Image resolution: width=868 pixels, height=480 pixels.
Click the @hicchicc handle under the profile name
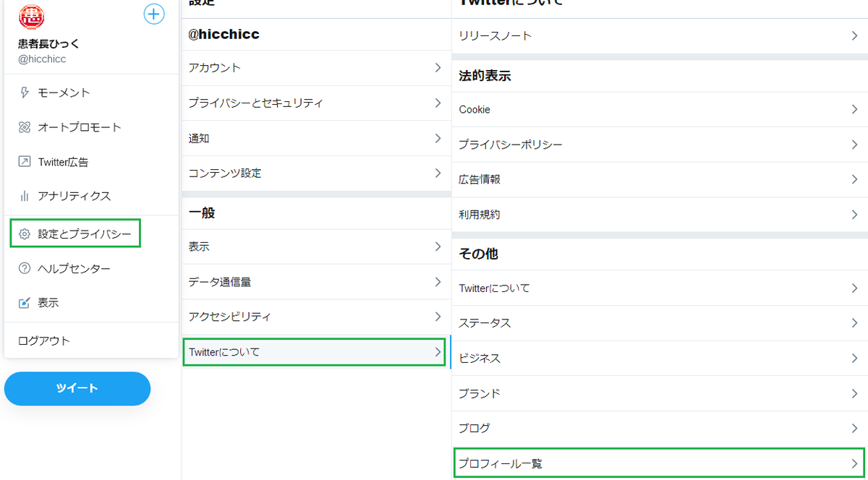42,59
